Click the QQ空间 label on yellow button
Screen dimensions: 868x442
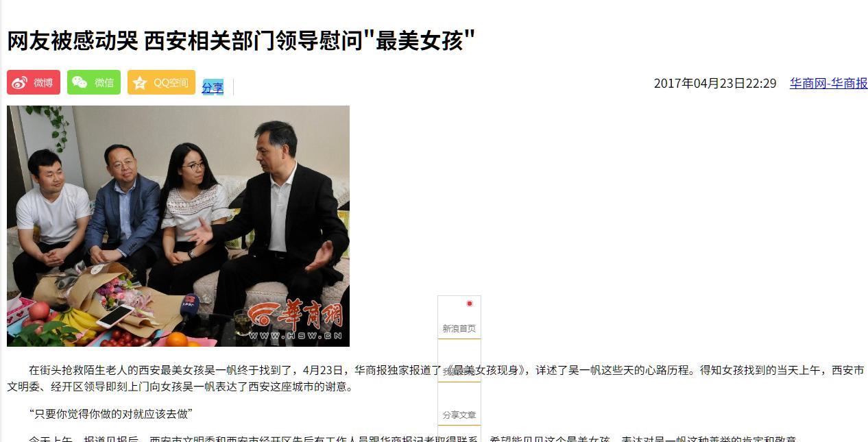click(171, 83)
